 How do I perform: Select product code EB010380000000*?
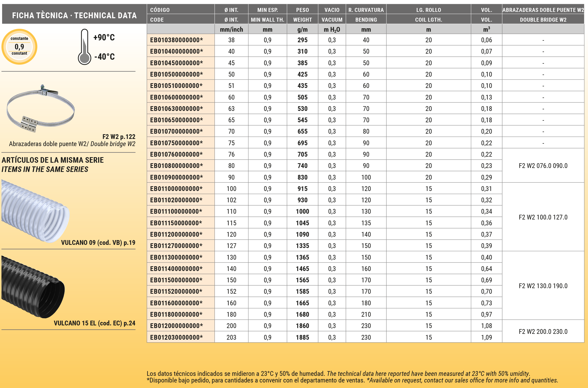[176, 40]
